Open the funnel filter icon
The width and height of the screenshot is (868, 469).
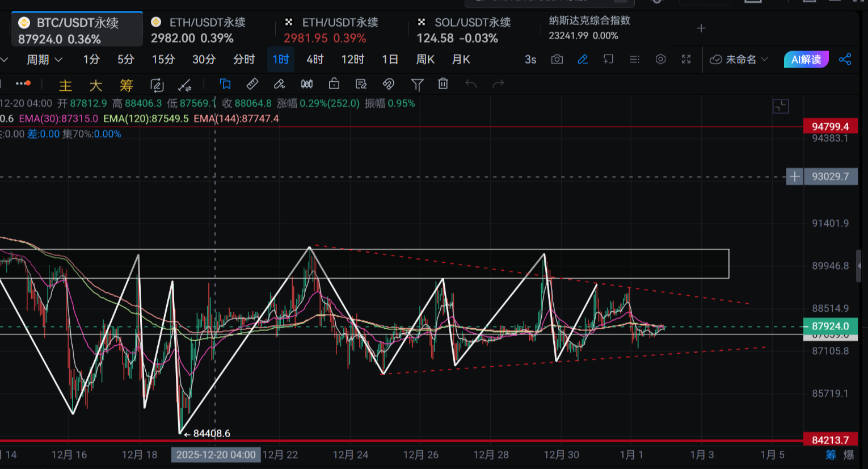(x=417, y=83)
